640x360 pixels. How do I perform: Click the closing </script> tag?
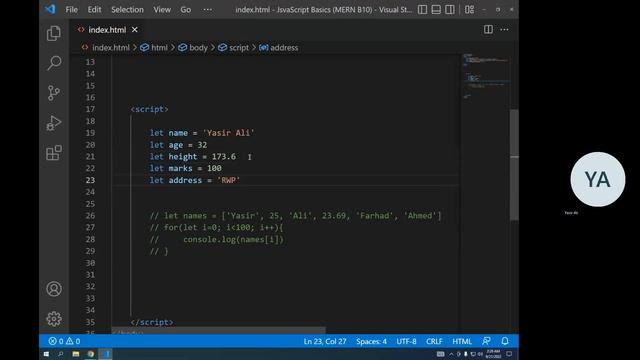[x=152, y=322]
